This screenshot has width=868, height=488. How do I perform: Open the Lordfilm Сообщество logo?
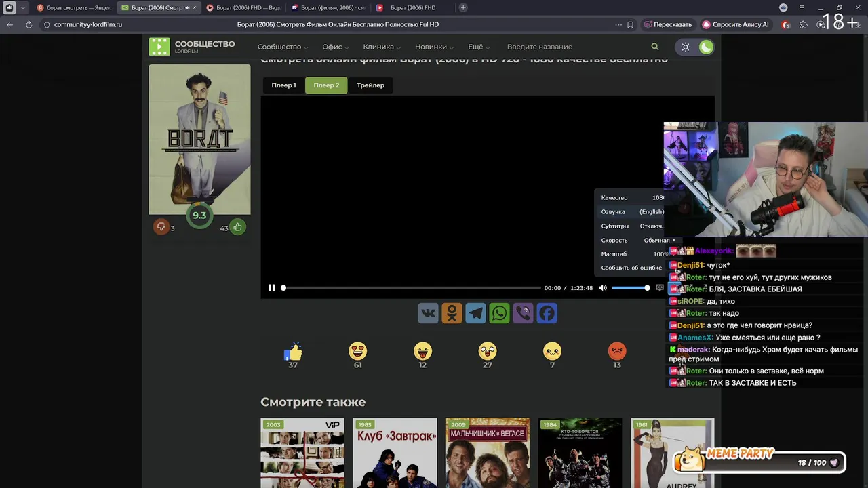pyautogui.click(x=193, y=46)
